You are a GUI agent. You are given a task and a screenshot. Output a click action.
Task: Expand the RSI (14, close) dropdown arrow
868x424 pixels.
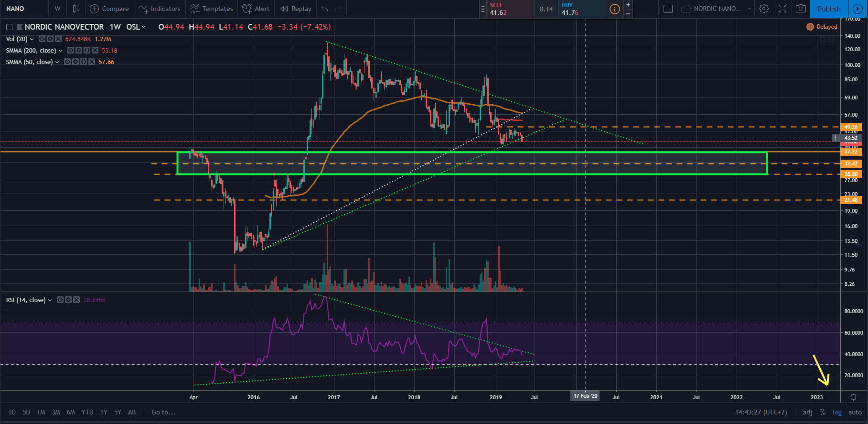tap(50, 300)
